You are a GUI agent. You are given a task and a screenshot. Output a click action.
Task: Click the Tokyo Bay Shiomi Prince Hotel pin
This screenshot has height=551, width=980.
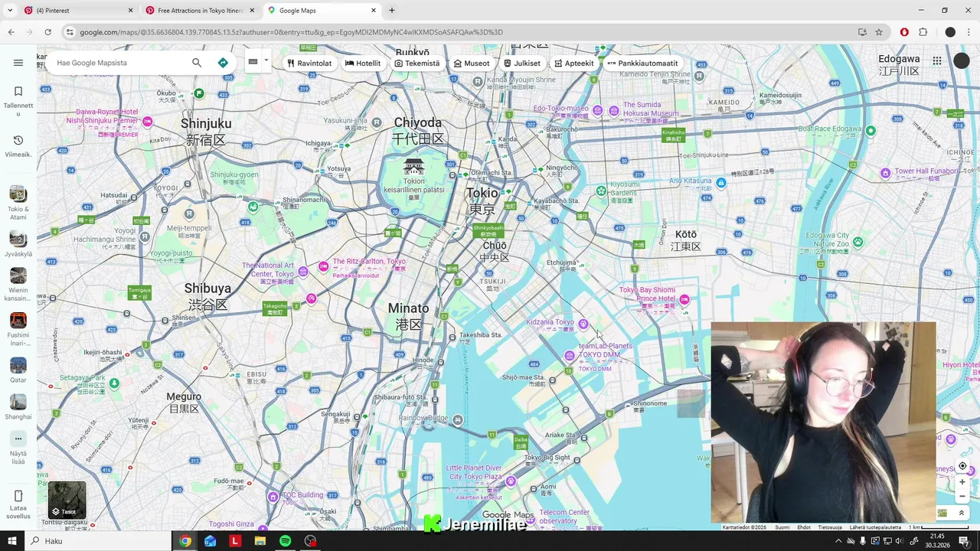(684, 299)
